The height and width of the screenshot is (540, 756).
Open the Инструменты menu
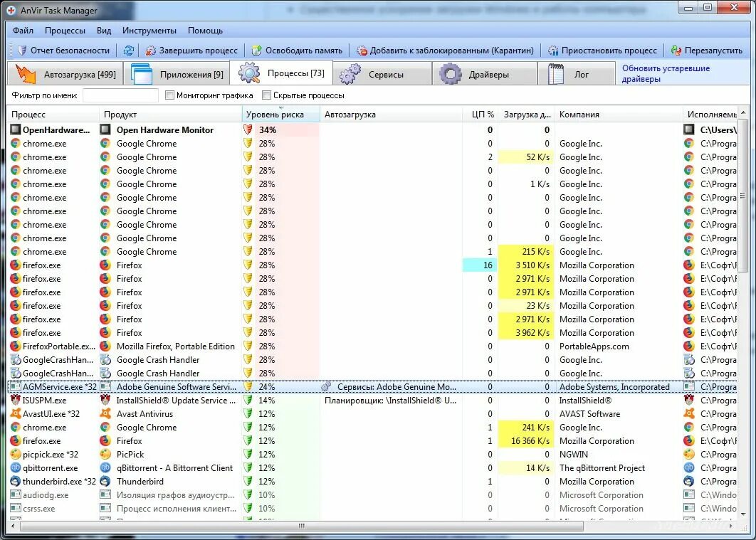(x=149, y=31)
